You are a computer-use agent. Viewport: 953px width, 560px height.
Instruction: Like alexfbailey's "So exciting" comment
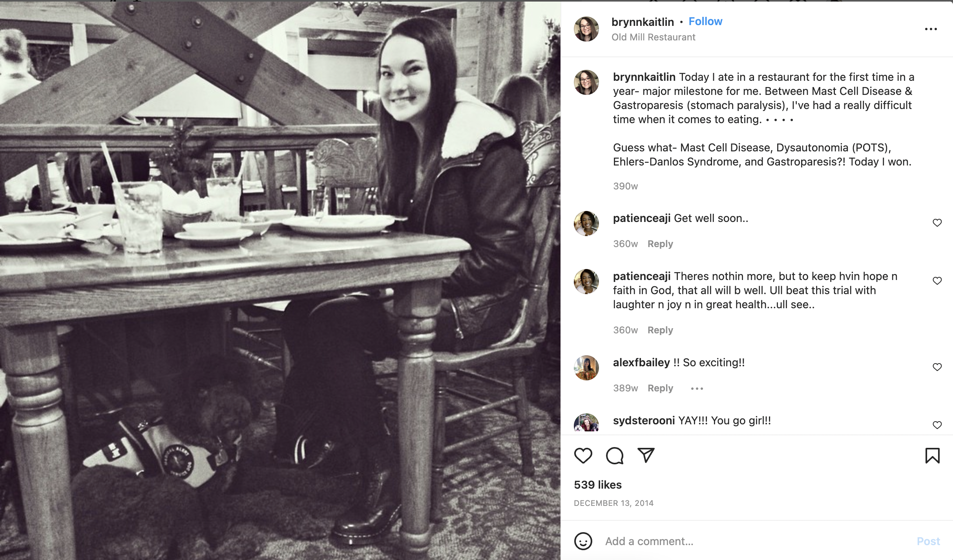point(937,367)
